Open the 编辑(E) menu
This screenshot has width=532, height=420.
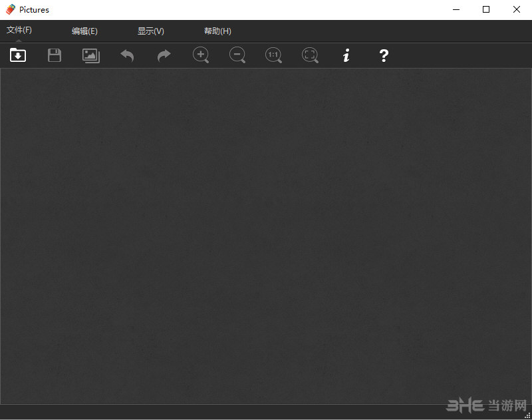point(85,31)
